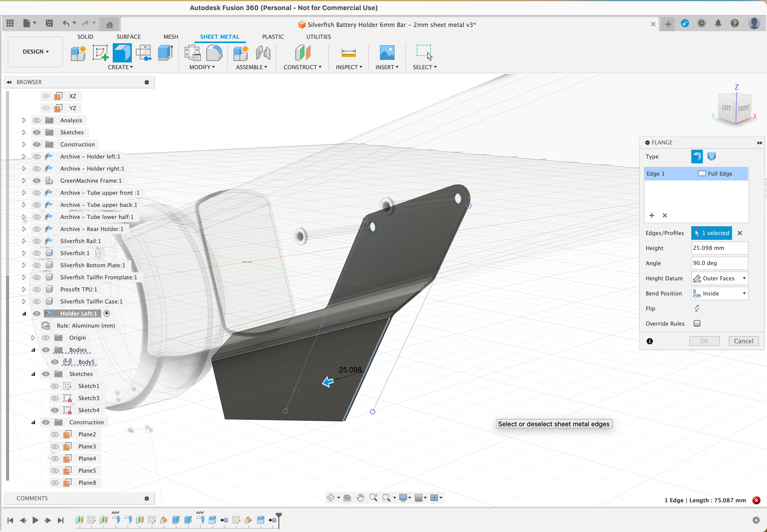This screenshot has width=767, height=532.
Task: Click the Flip direction icon in Flange dialog
Action: 697,308
